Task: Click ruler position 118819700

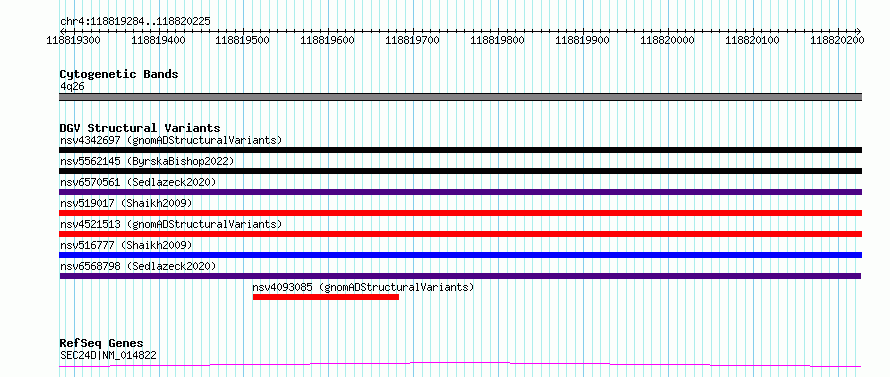Action: coord(413,40)
